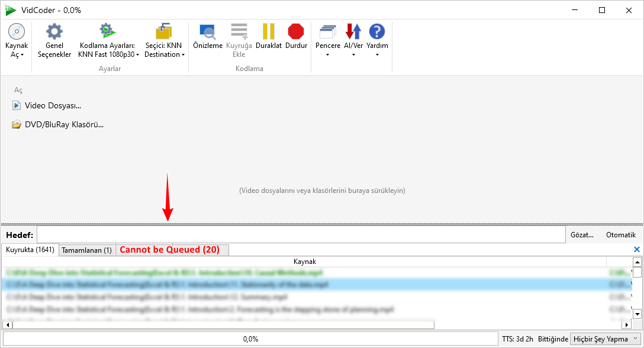The width and height of the screenshot is (644, 348).
Task: Click the queue scrollbar down arrow
Action: (637, 314)
